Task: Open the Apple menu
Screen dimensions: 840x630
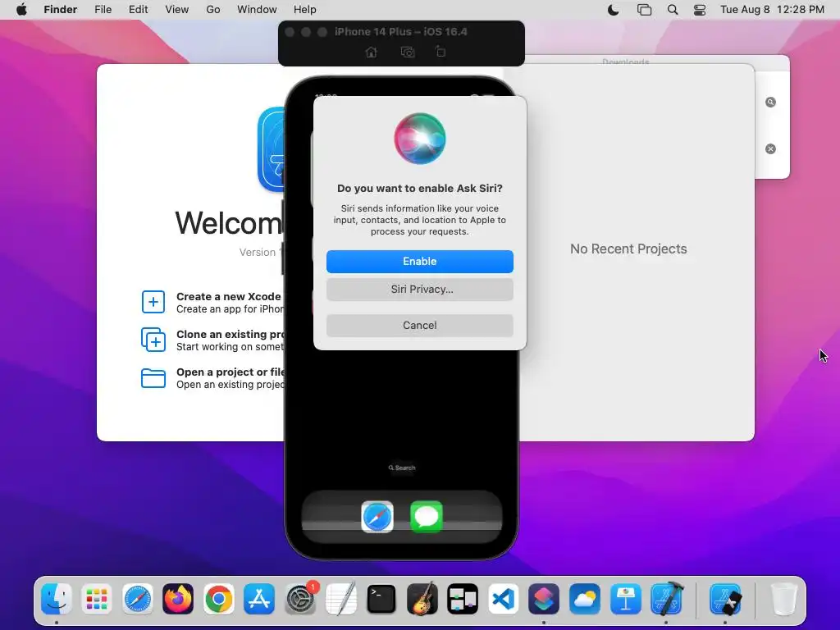Action: coord(21,10)
